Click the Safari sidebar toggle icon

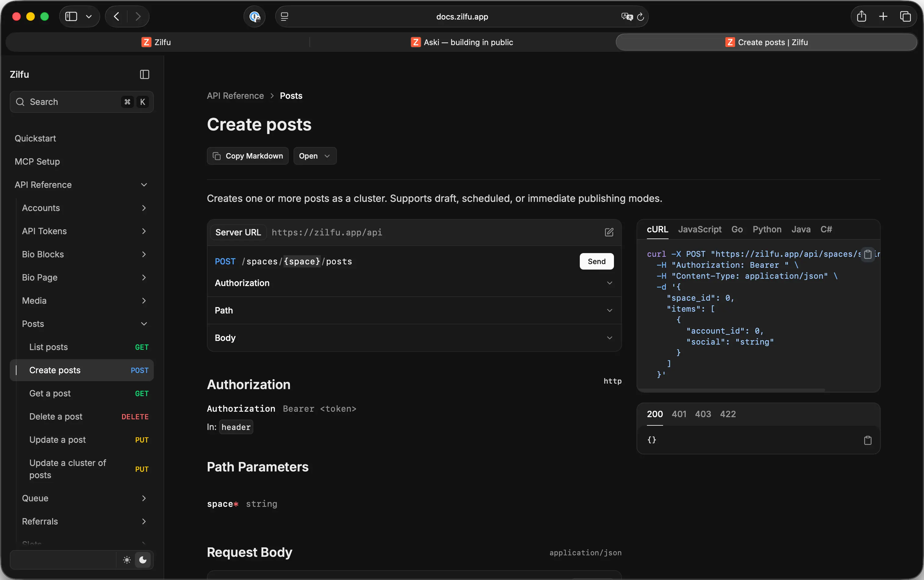click(x=71, y=16)
